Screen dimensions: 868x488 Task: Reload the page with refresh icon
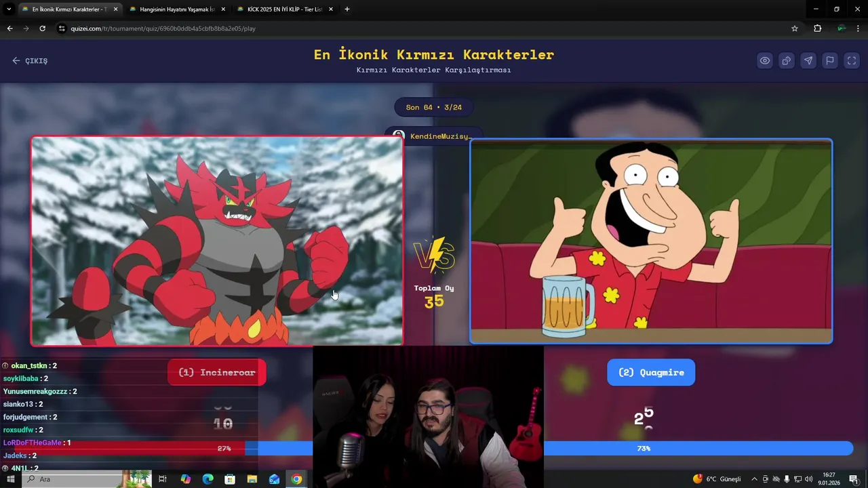pos(42,28)
